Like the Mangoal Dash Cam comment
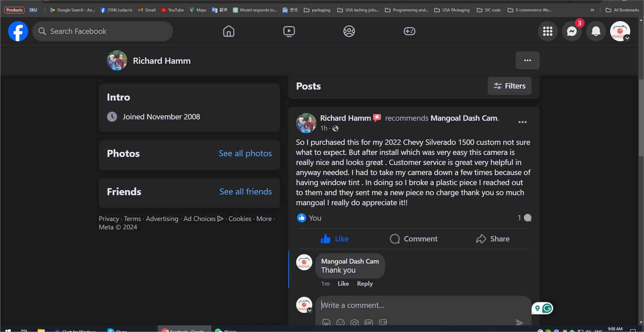 pos(343,283)
